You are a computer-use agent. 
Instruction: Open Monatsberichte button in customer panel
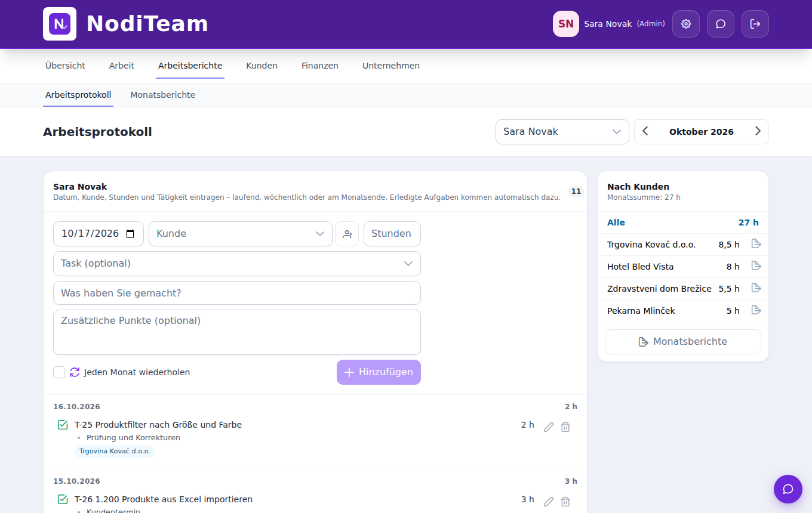click(x=683, y=342)
